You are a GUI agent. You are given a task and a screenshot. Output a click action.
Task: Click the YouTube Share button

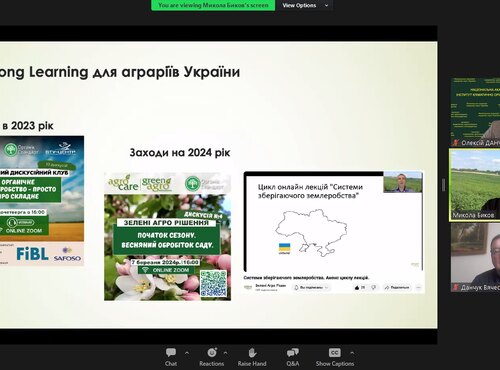397,287
